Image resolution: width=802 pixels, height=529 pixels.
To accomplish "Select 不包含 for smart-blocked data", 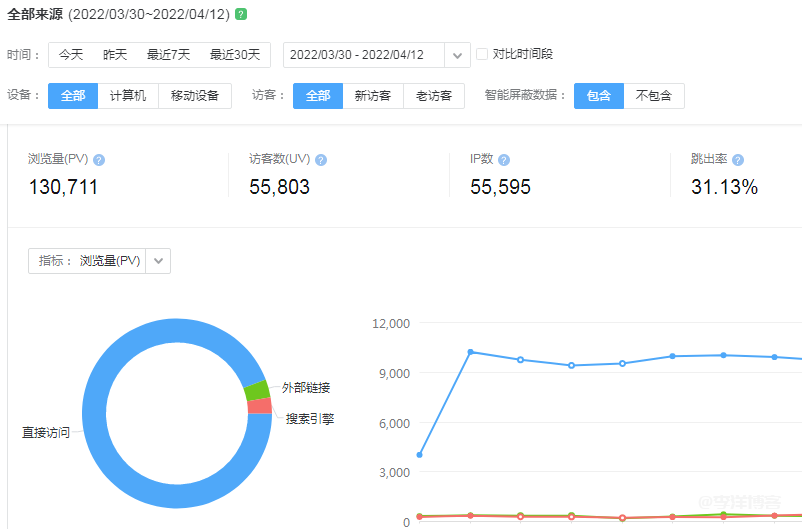I will 654,96.
